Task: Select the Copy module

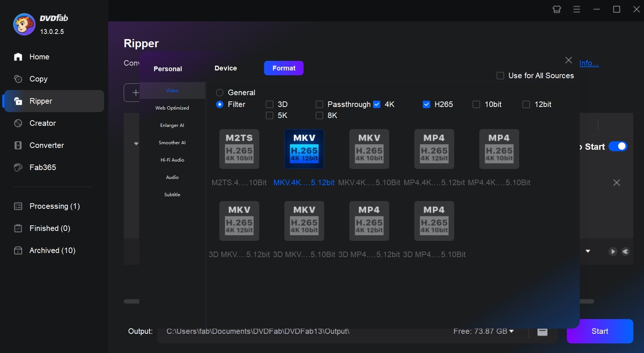Action: click(x=38, y=79)
